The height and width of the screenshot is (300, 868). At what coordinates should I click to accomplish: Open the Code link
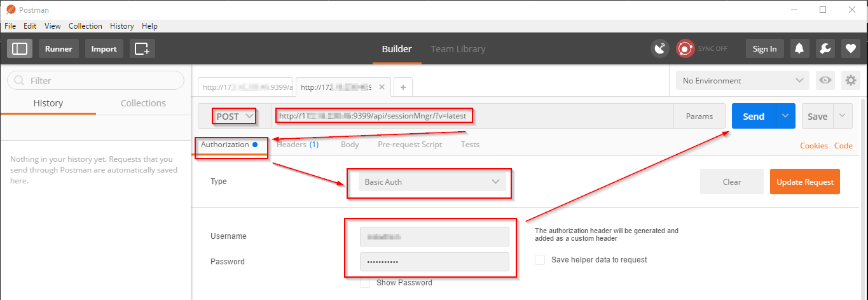tap(843, 145)
